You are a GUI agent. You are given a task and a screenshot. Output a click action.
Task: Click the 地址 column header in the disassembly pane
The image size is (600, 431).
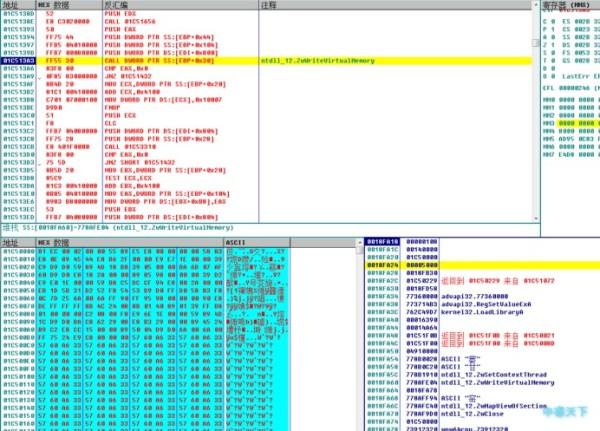point(15,5)
